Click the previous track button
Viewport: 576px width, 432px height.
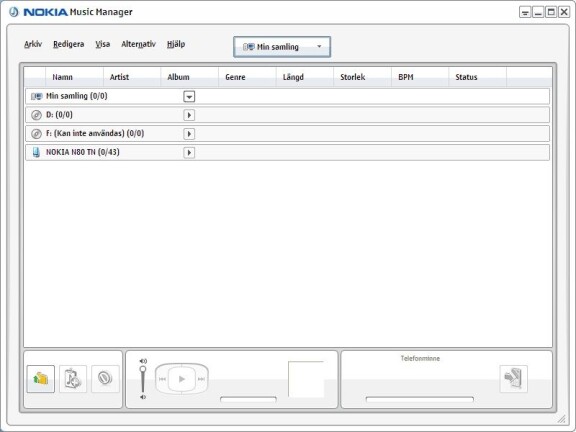tap(162, 379)
